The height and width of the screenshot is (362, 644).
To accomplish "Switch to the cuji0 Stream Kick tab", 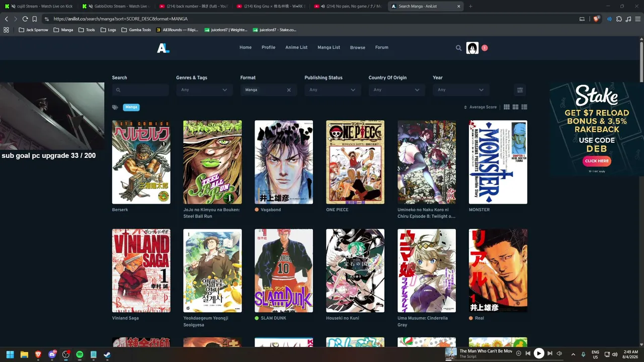I will 39,7.
